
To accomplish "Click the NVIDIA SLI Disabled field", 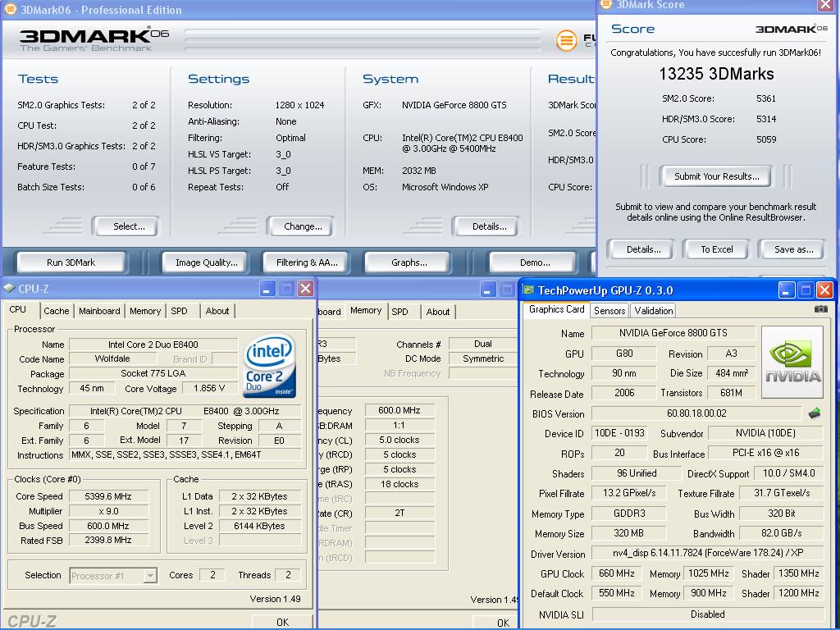I will coord(708,614).
